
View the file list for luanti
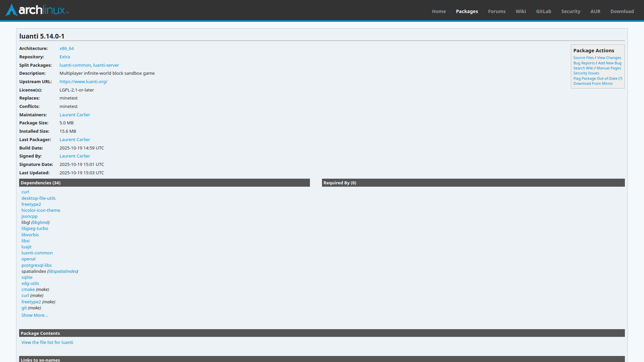point(47,342)
